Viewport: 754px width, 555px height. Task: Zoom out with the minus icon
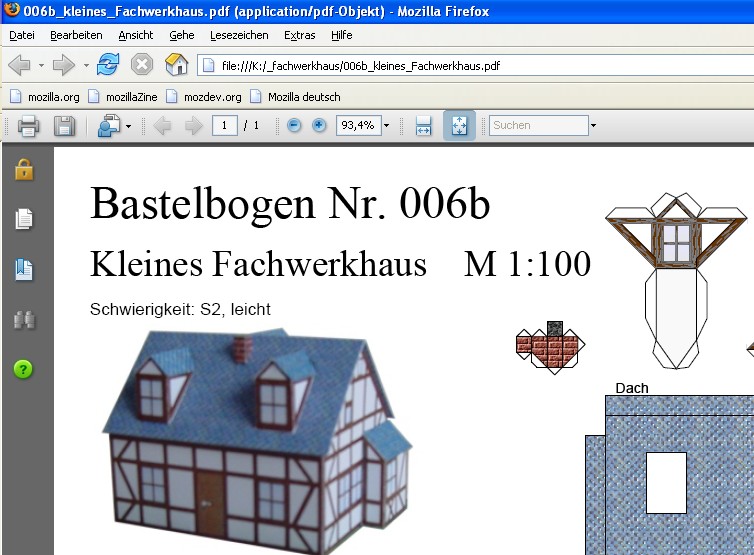[x=294, y=126]
